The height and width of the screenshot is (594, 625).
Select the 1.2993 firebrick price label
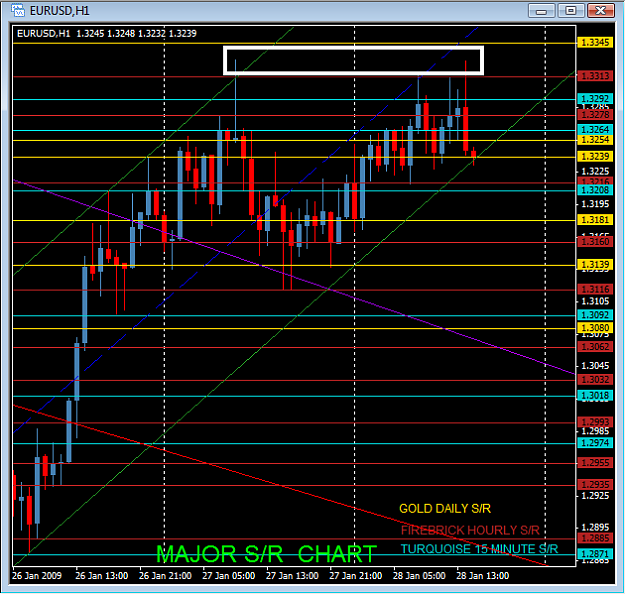[x=595, y=422]
